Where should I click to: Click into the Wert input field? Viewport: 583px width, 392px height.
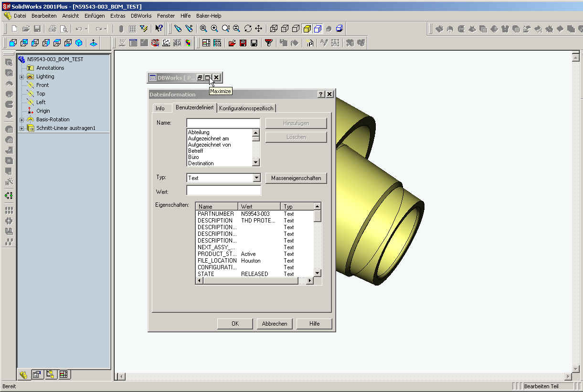click(x=223, y=191)
